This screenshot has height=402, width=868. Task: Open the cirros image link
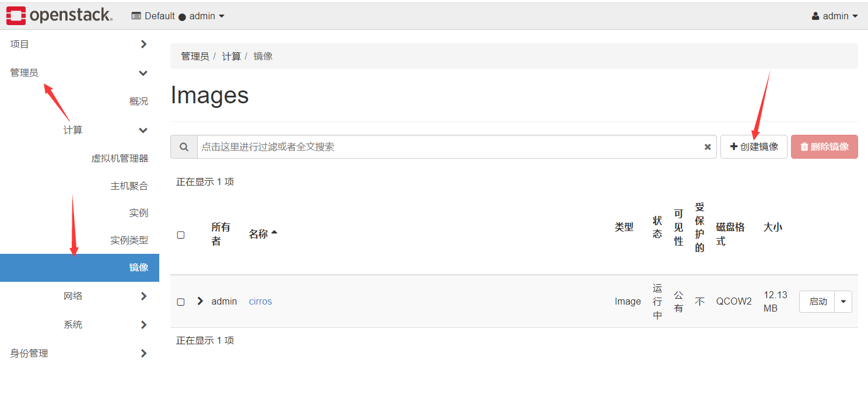click(261, 302)
